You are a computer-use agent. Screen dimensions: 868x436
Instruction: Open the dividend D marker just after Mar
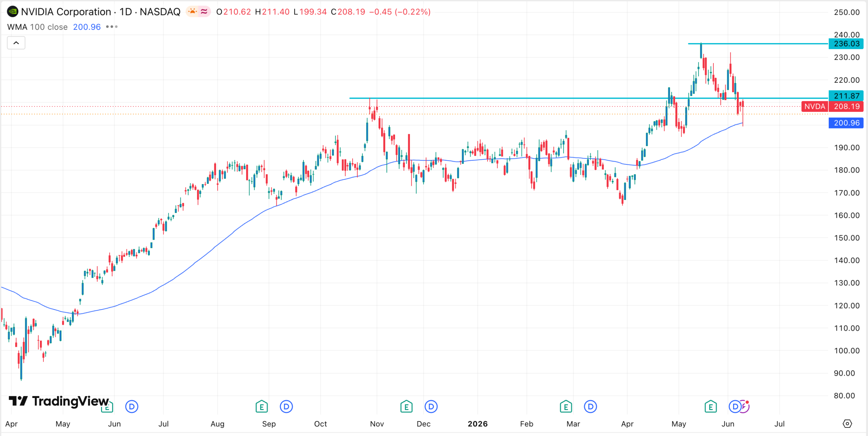[x=590, y=406]
